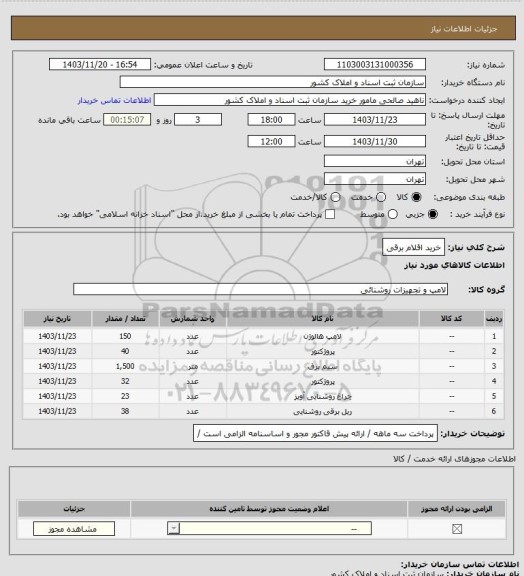The height and width of the screenshot is (576, 524).
Task: Select the ریل برقی روشنایی item
Action: (x=323, y=411)
